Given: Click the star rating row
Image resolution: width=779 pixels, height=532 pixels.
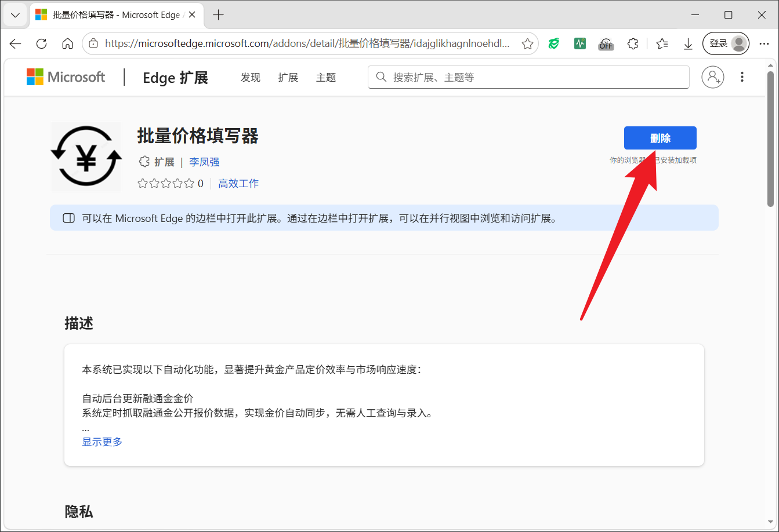Looking at the screenshot, I should tap(170, 184).
